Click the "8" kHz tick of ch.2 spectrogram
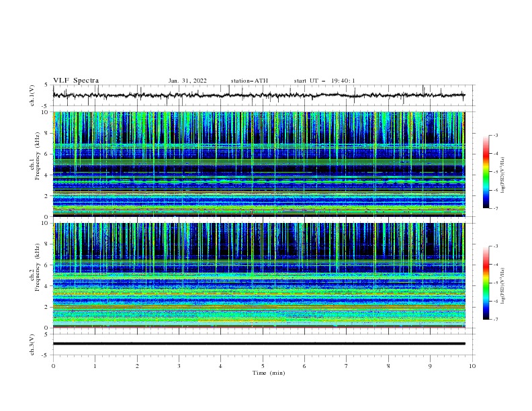 pyautogui.click(x=47, y=244)
